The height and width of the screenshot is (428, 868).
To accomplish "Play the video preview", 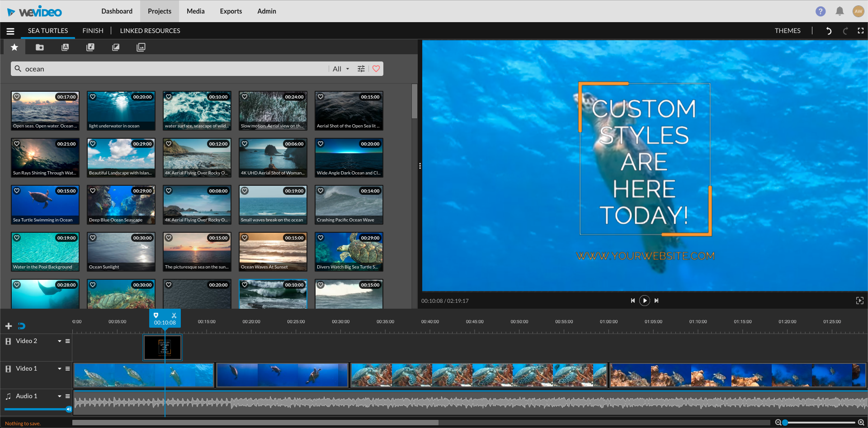I will [x=644, y=301].
